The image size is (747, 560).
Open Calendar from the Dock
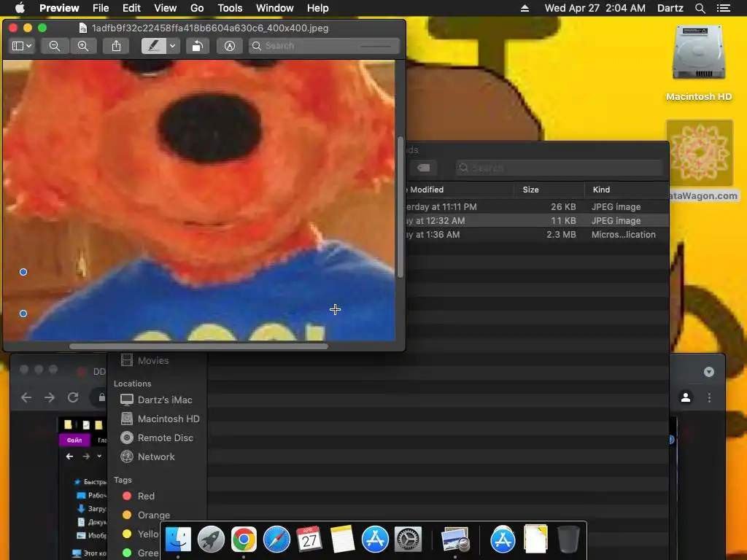(x=309, y=540)
